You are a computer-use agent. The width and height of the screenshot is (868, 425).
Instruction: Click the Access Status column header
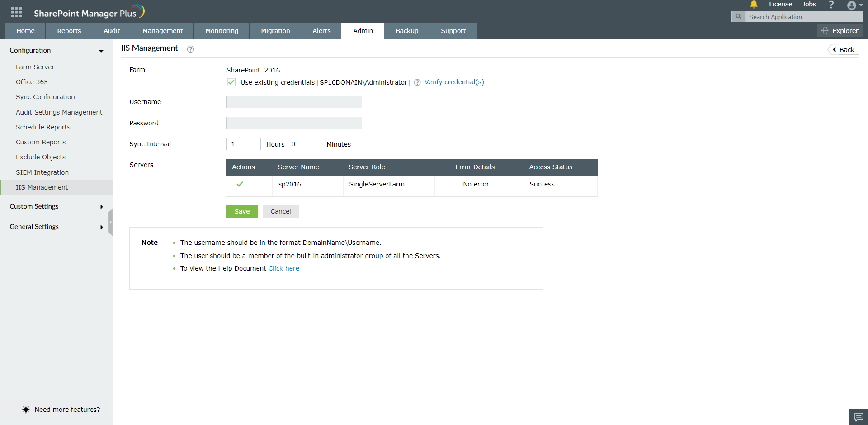coord(551,167)
